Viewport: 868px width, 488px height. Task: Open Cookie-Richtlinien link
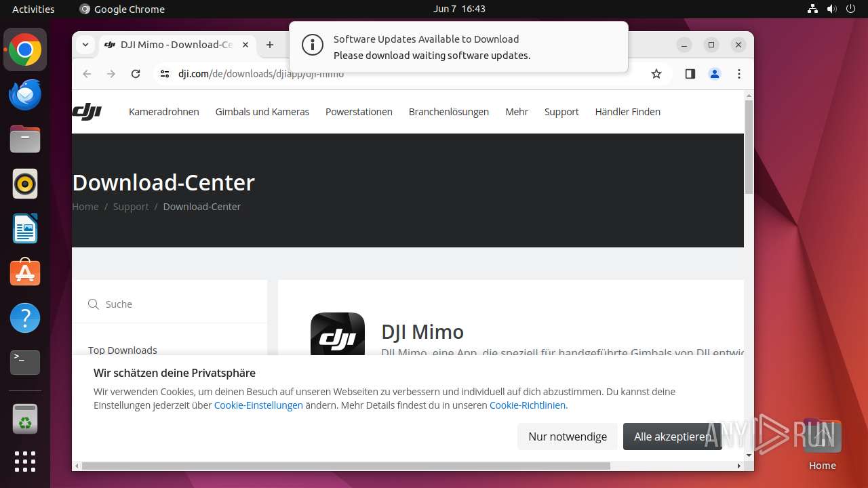tap(528, 405)
